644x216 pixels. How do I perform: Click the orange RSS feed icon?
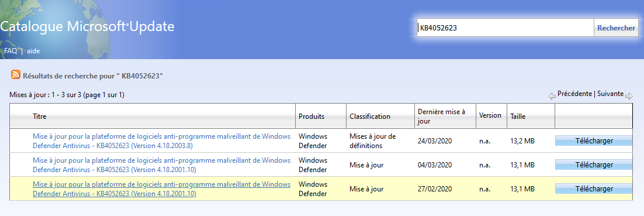point(16,75)
